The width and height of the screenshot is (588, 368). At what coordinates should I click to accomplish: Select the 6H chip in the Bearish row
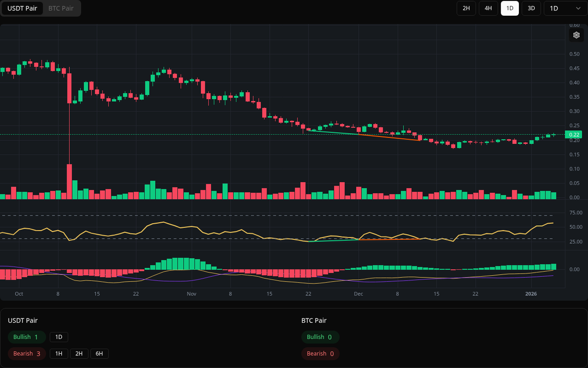pos(99,353)
